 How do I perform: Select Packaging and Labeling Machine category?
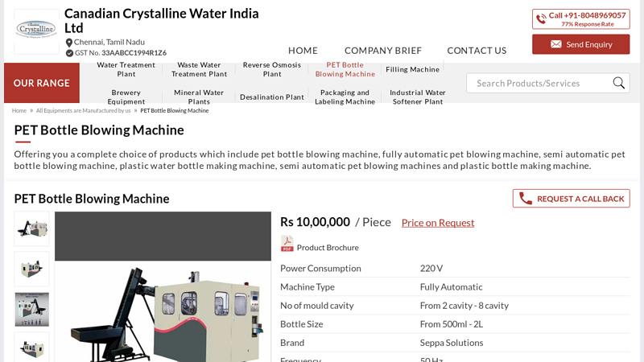[x=345, y=97]
